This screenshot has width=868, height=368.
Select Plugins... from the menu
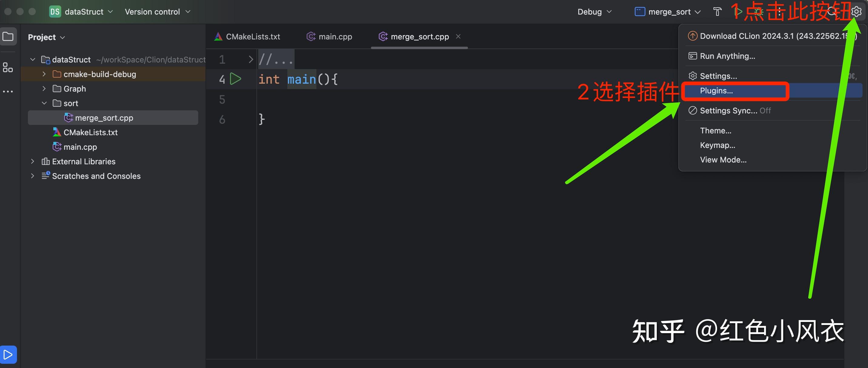(x=716, y=91)
